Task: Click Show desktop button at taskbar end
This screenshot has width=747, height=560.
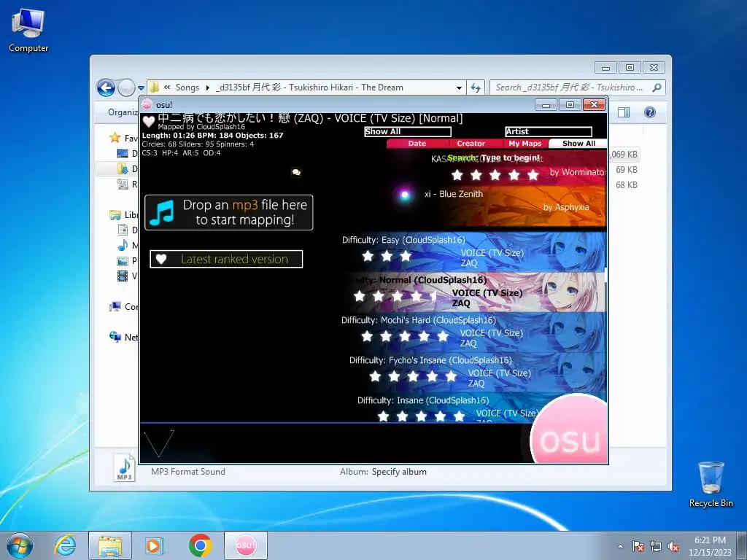Action: 742,546
